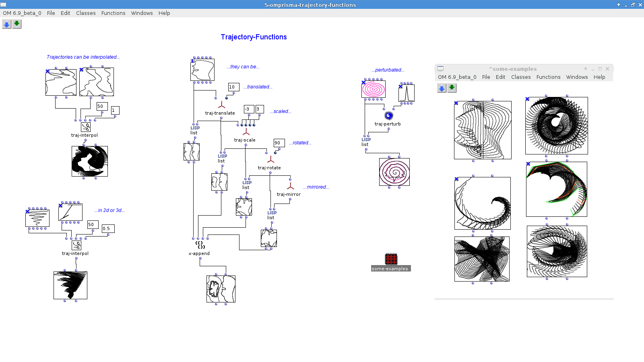Screen dimensions: 644x362
Task: Select the traj-scale function box icon
Action: click(246, 132)
